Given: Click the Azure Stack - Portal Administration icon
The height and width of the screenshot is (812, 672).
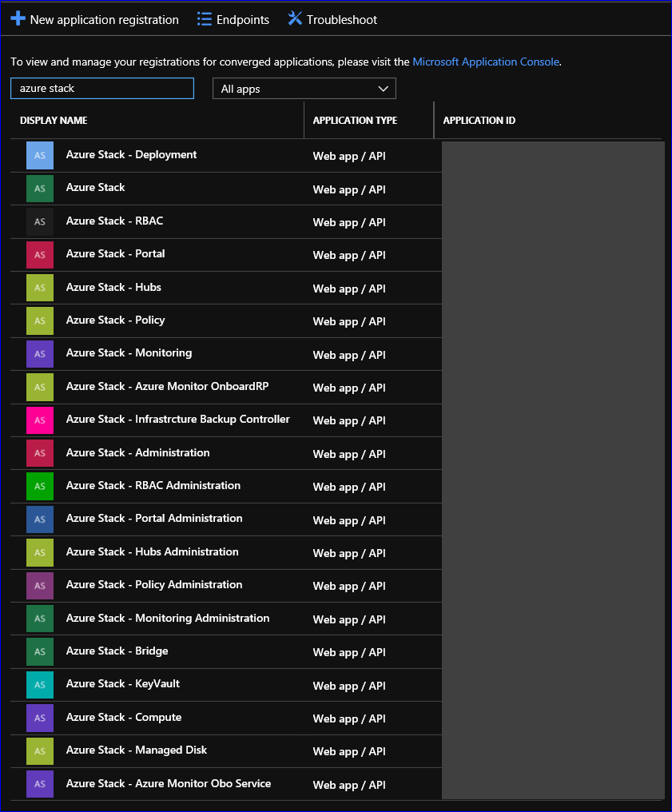Looking at the screenshot, I should pos(40,519).
